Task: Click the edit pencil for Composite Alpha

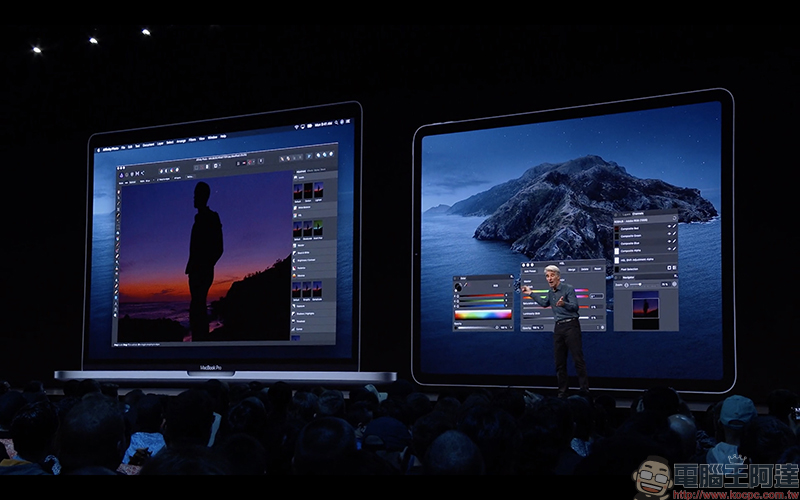Action: tap(674, 248)
